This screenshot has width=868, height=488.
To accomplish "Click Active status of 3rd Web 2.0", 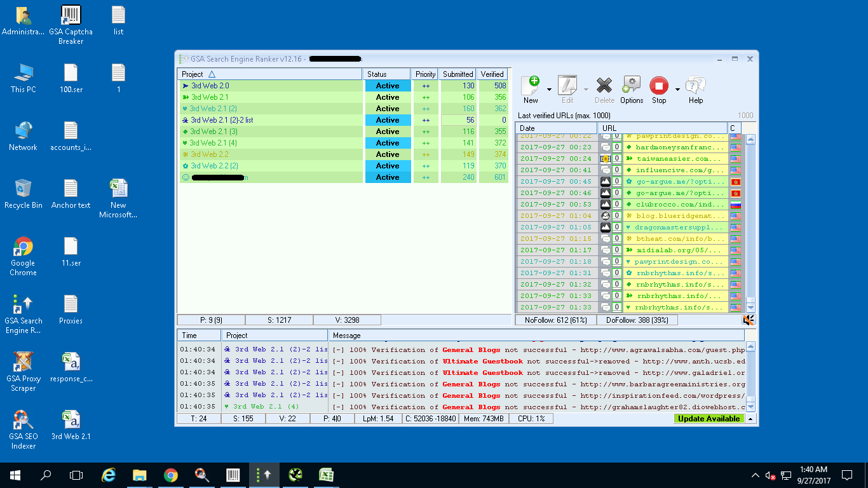I will pos(388,86).
